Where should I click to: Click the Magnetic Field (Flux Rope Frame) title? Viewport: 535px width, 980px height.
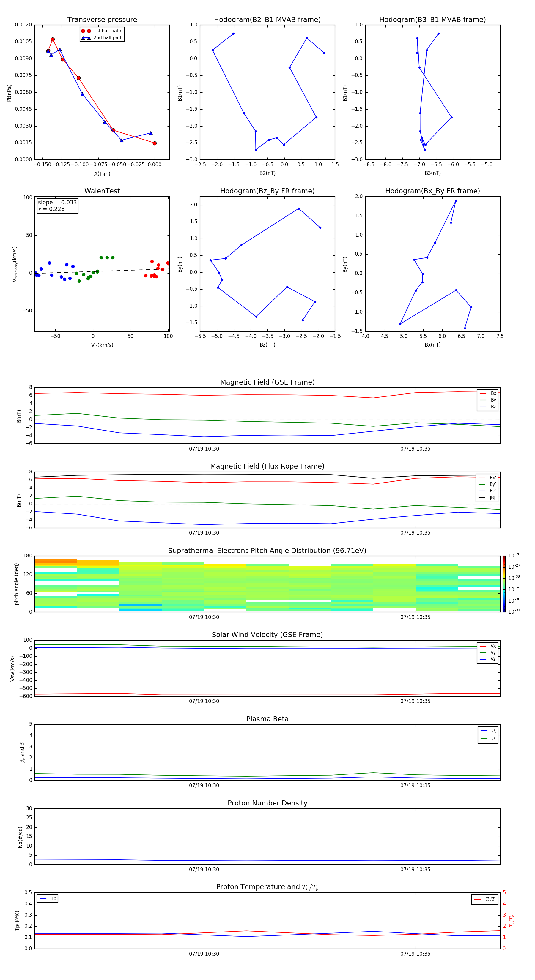pyautogui.click(x=267, y=467)
